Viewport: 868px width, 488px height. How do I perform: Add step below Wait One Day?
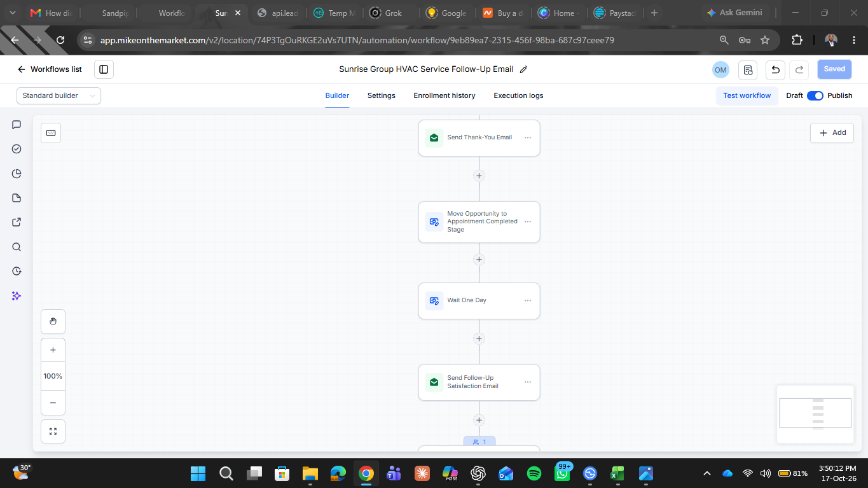click(479, 338)
